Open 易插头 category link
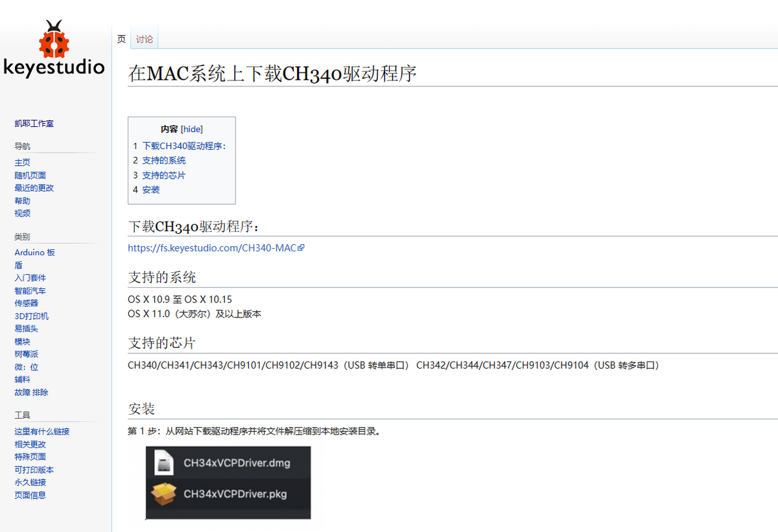Image resolution: width=778 pixels, height=532 pixels. pos(27,329)
